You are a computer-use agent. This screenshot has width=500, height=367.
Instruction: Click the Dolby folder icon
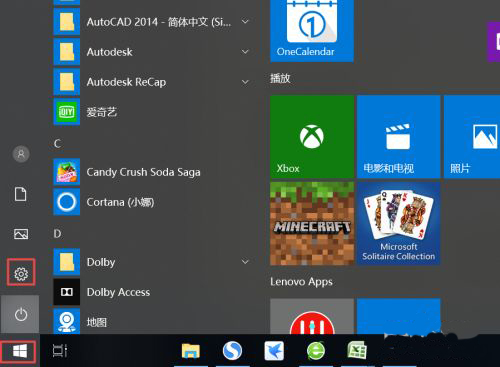[67, 262]
